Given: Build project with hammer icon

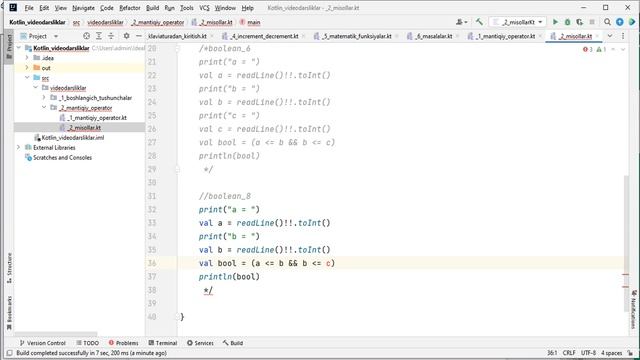Looking at the screenshot, I should [x=479, y=22].
